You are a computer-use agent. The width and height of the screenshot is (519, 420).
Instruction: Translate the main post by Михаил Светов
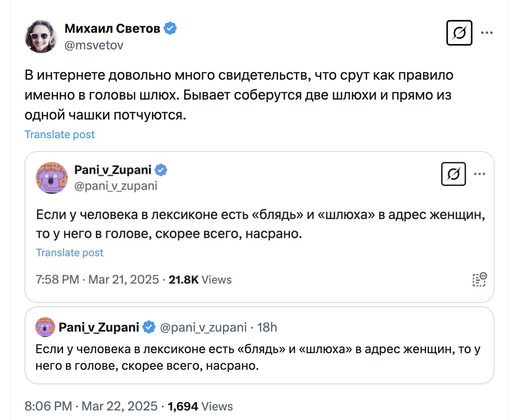pyautogui.click(x=60, y=134)
